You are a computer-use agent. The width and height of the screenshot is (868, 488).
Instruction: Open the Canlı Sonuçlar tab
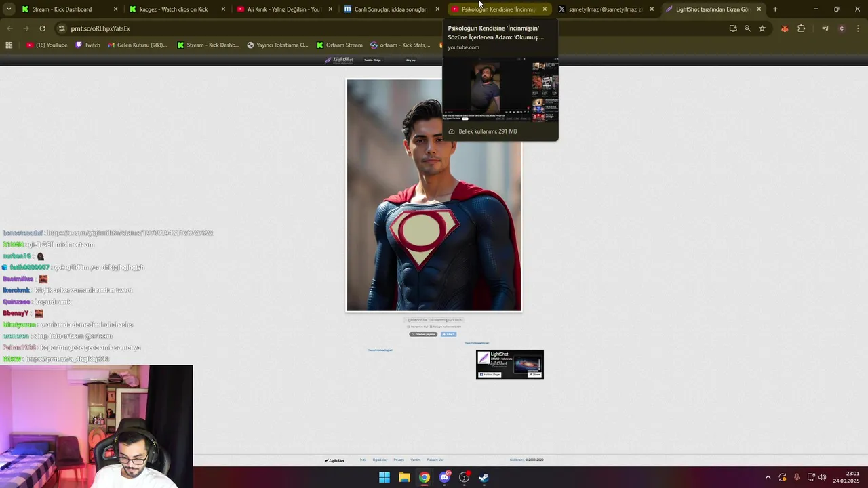click(391, 9)
